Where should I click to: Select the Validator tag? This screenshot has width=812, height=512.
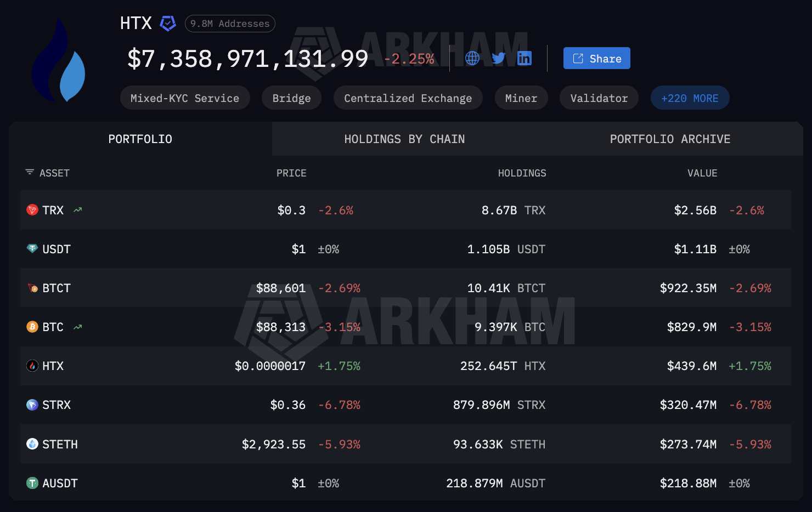tap(599, 98)
